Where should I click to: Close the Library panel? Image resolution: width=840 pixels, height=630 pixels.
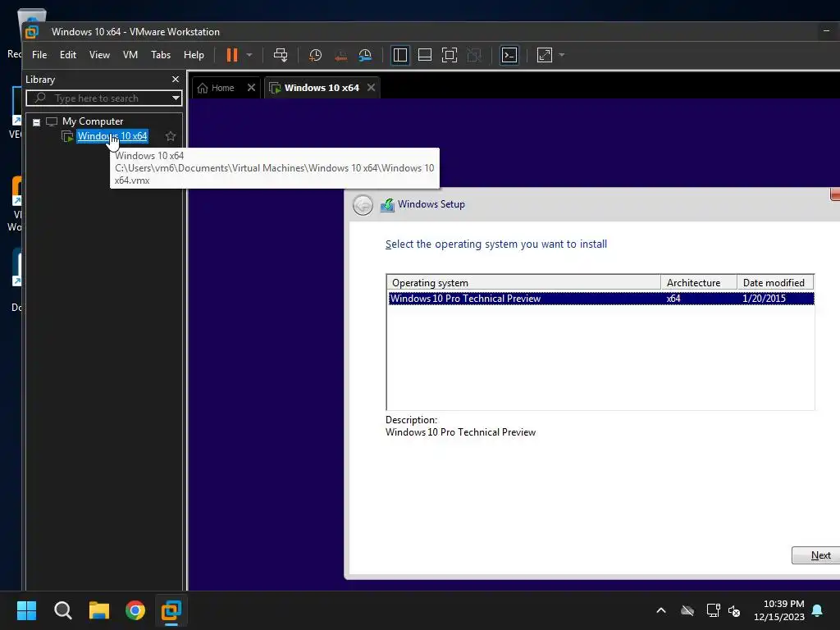click(x=176, y=80)
